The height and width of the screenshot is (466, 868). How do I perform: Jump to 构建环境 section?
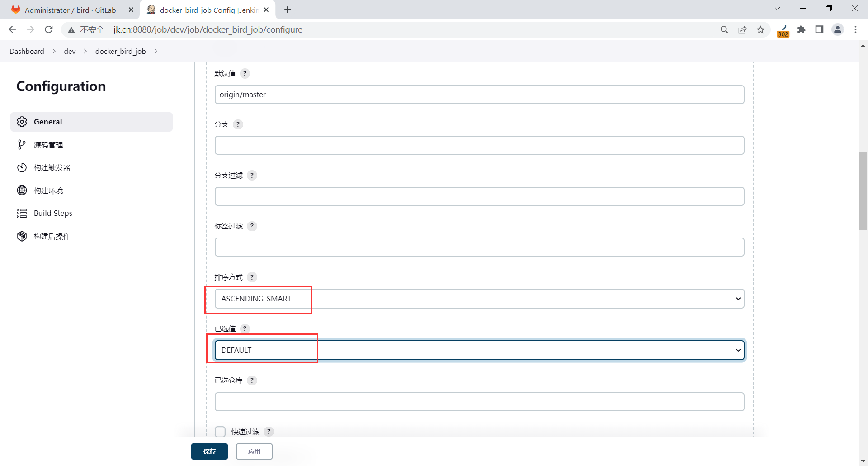(91, 190)
